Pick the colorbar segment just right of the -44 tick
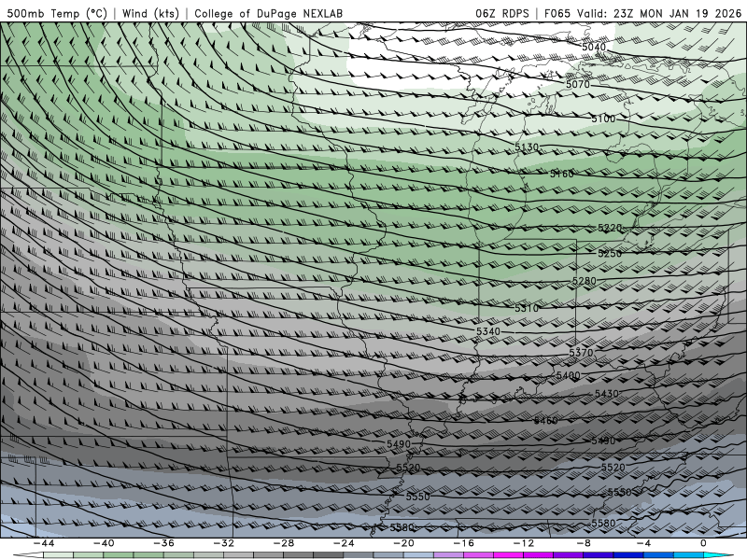747x560 pixels. (x=59, y=555)
